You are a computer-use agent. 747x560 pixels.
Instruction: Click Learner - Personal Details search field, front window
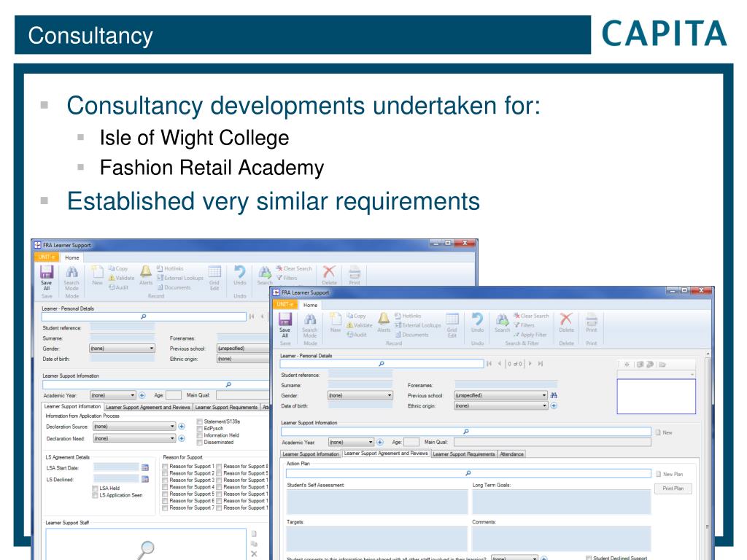tap(382, 364)
